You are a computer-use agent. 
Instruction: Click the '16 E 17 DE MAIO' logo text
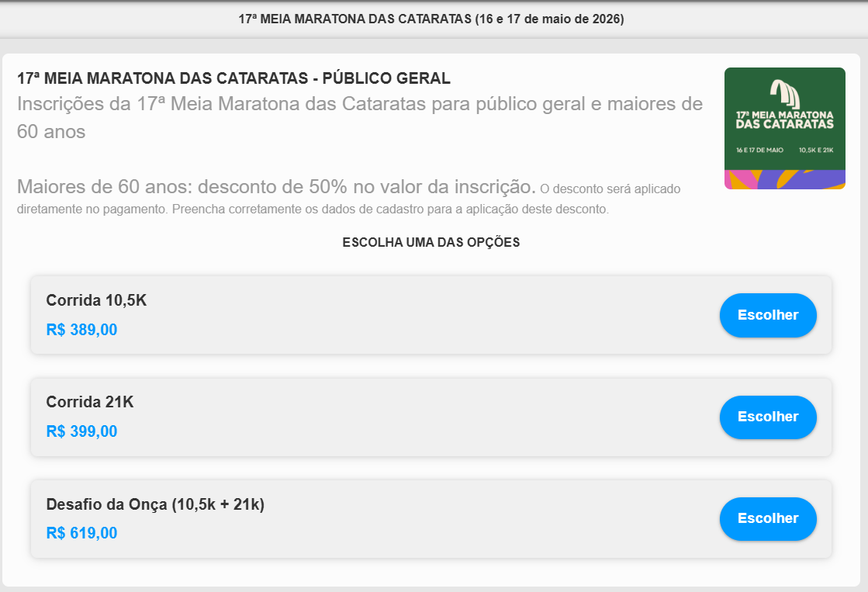tap(759, 149)
